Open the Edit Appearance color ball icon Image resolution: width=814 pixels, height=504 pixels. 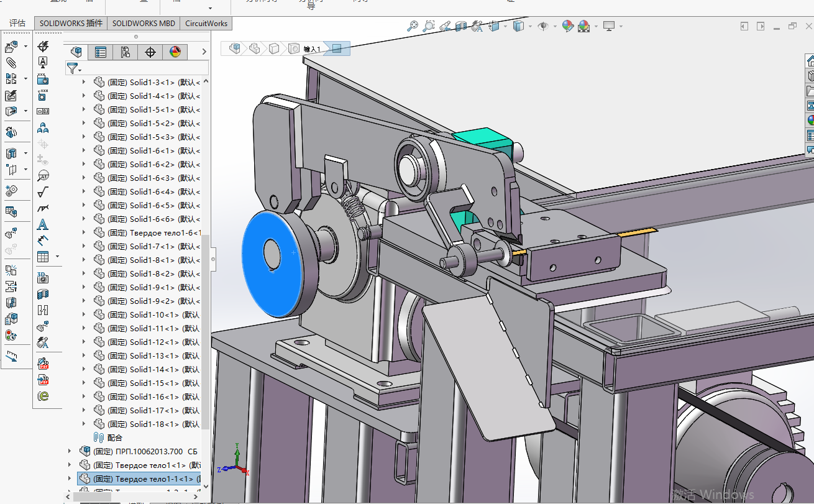567,26
